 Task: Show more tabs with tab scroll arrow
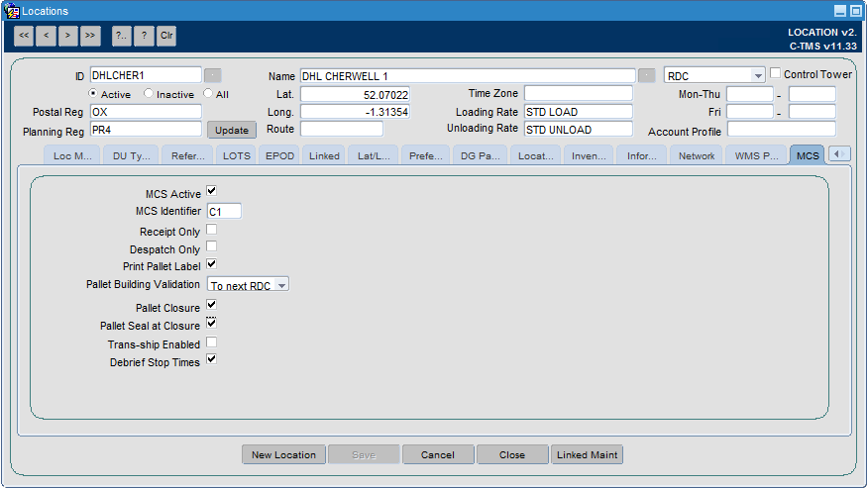coord(840,154)
